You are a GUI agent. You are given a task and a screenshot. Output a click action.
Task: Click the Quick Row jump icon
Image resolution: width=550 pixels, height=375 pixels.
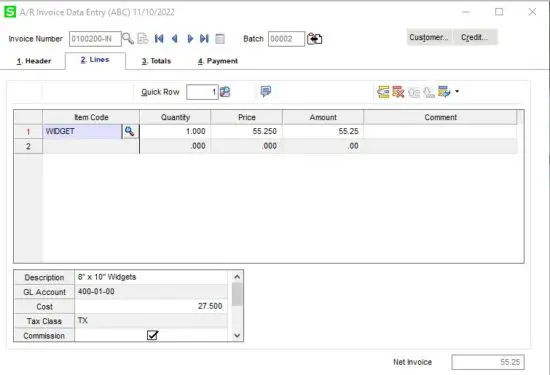click(225, 92)
